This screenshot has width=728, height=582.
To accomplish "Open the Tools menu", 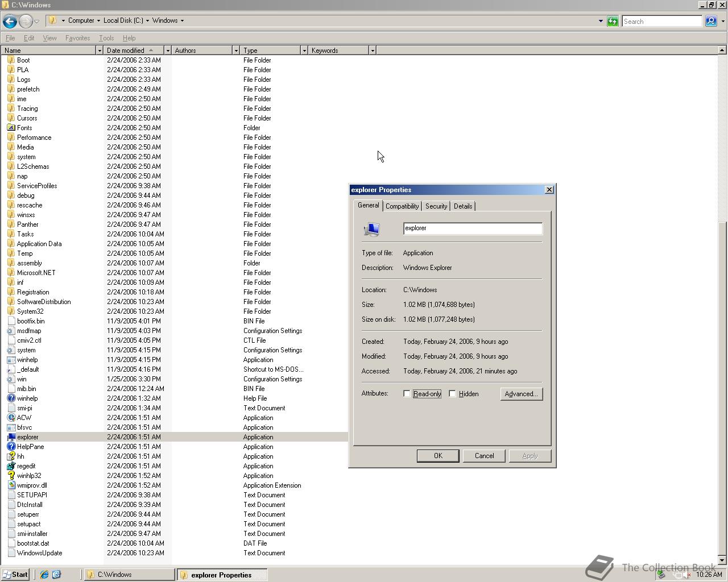I will [x=106, y=38].
